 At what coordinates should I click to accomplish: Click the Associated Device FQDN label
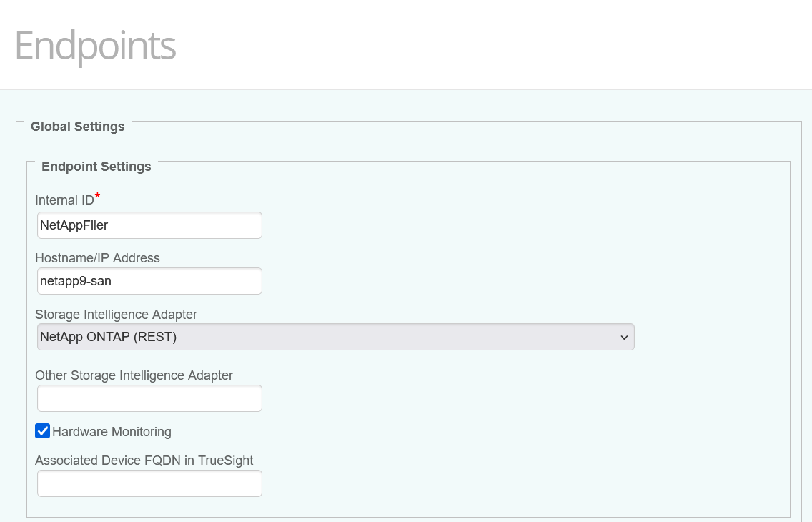click(144, 460)
